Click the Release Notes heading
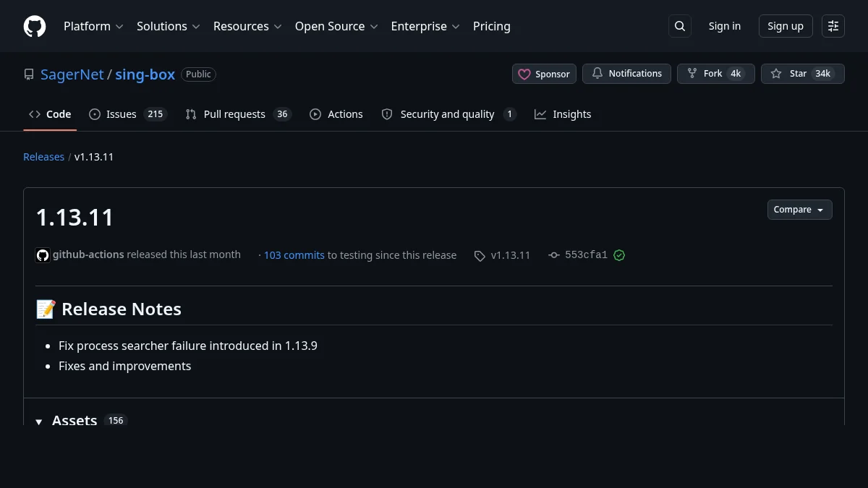The height and width of the screenshot is (488, 868). (x=109, y=309)
